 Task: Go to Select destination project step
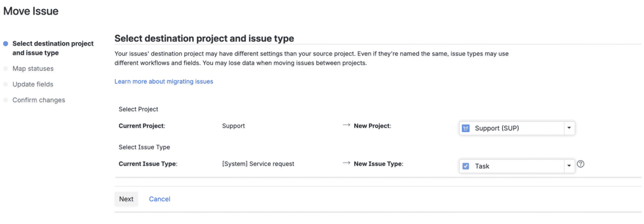(53, 48)
